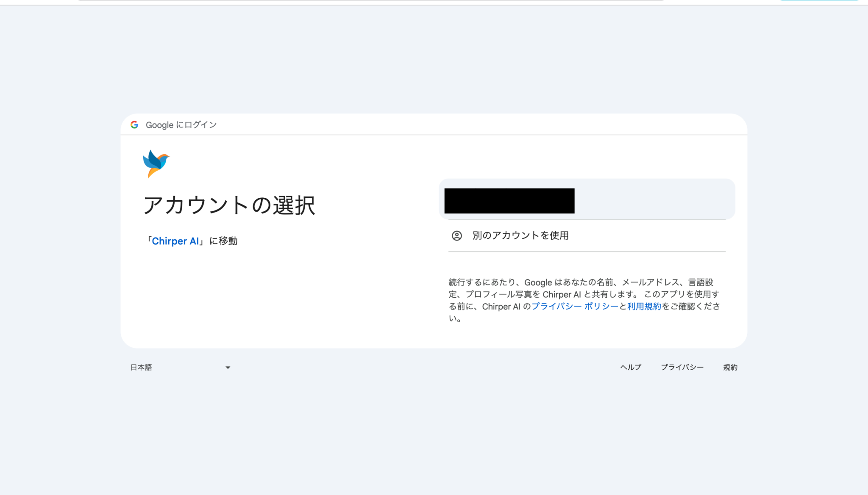Viewport: 868px width, 495px height.
Task: Click the dropdown arrow beside 日本語
Action: pyautogui.click(x=228, y=367)
